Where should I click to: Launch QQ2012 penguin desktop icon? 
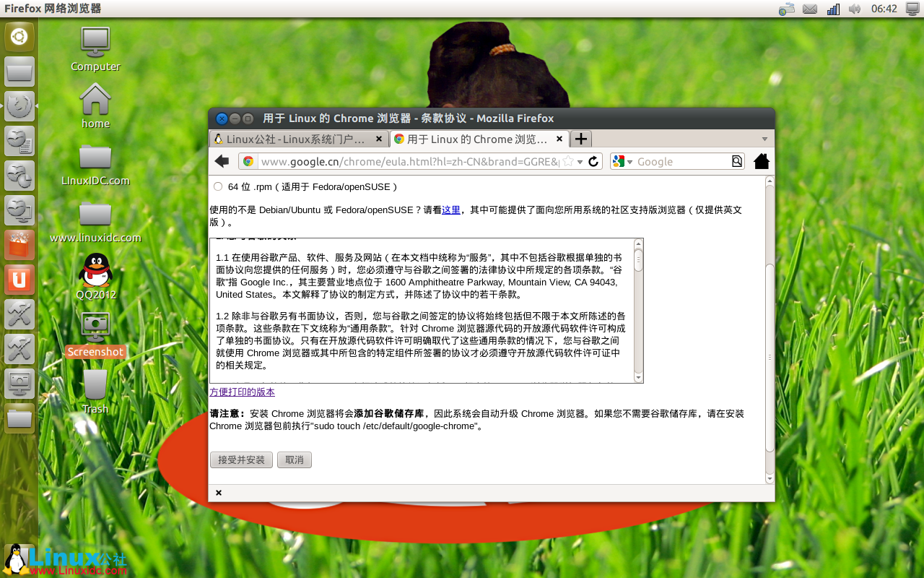pyautogui.click(x=95, y=277)
